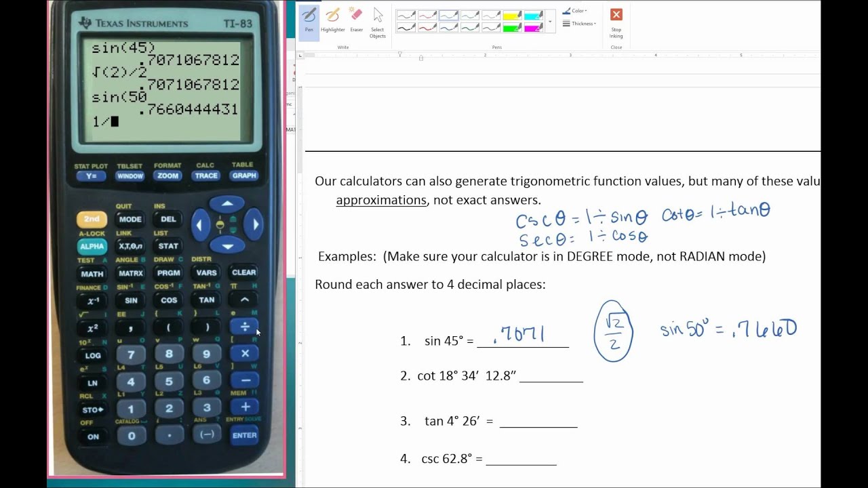Click the calculator plus key
This screenshot has width=868, height=488.
[245, 407]
